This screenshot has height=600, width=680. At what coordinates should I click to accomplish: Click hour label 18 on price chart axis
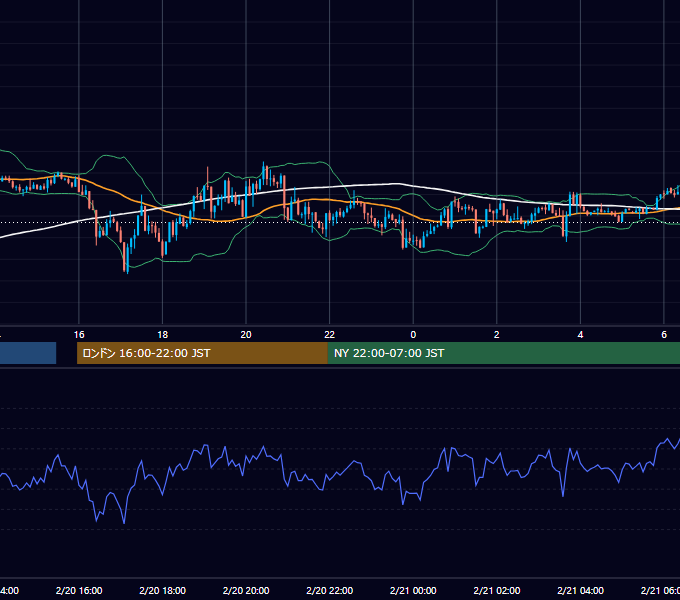pos(163,335)
